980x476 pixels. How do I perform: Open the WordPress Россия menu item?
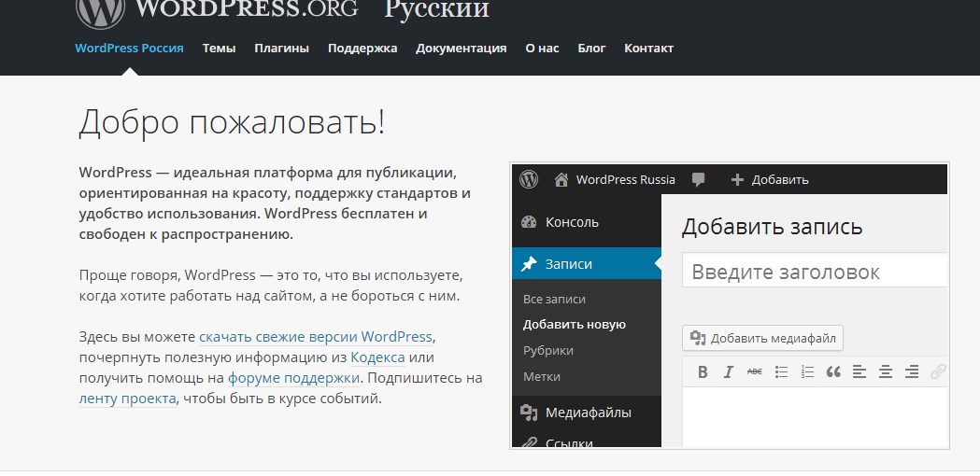coord(129,49)
